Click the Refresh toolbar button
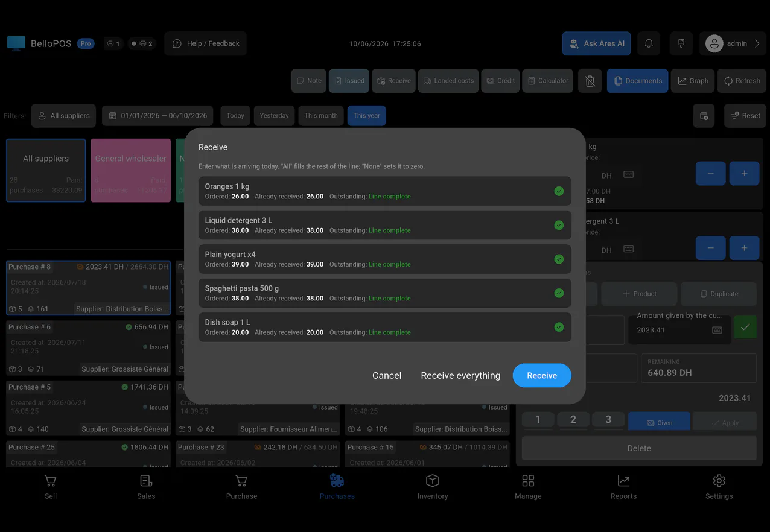This screenshot has height=532, width=770. point(742,81)
